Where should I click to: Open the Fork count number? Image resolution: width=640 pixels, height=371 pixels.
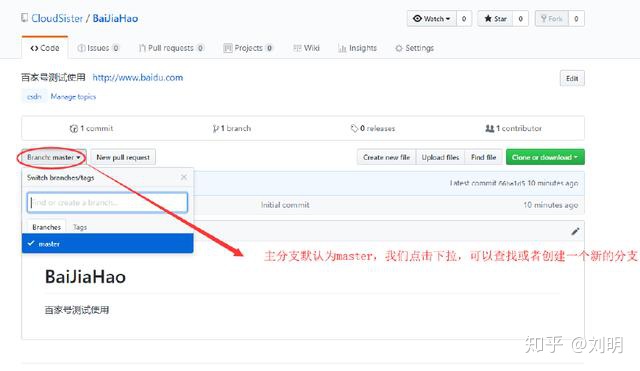click(576, 18)
